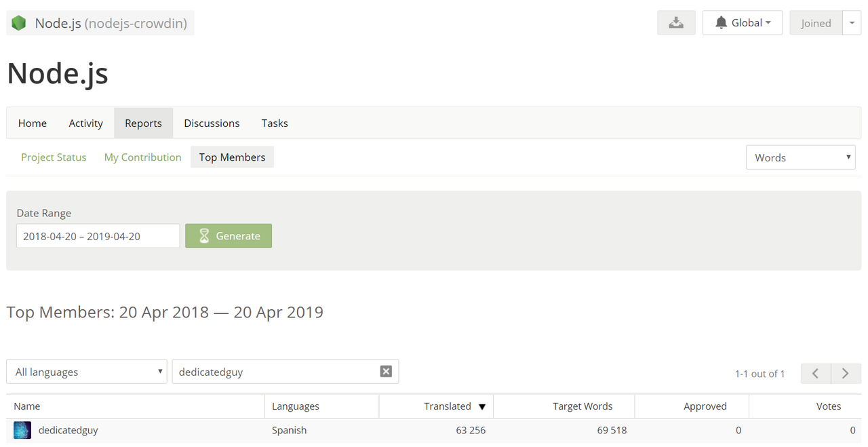
Task: Open the My Contribution link
Action: pyautogui.click(x=143, y=157)
